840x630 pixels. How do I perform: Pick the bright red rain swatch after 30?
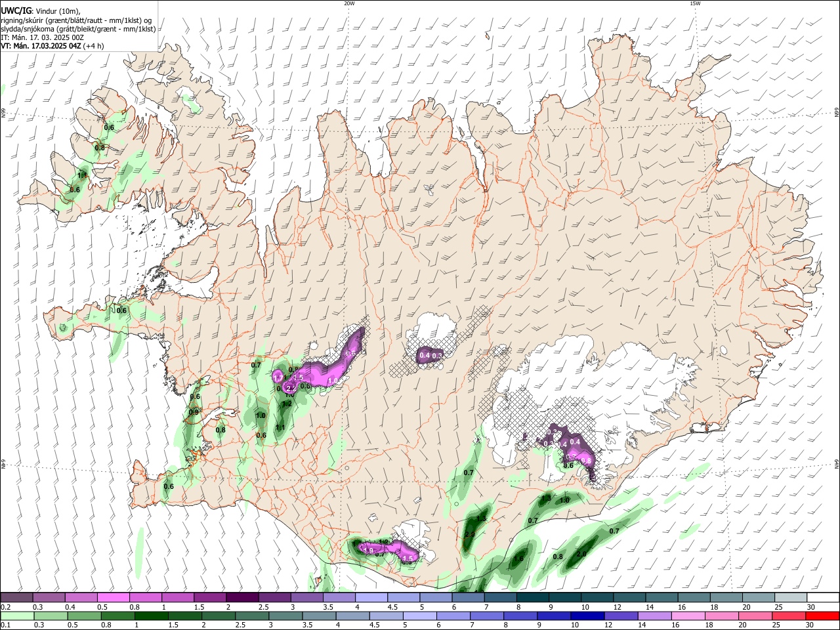pos(823,616)
